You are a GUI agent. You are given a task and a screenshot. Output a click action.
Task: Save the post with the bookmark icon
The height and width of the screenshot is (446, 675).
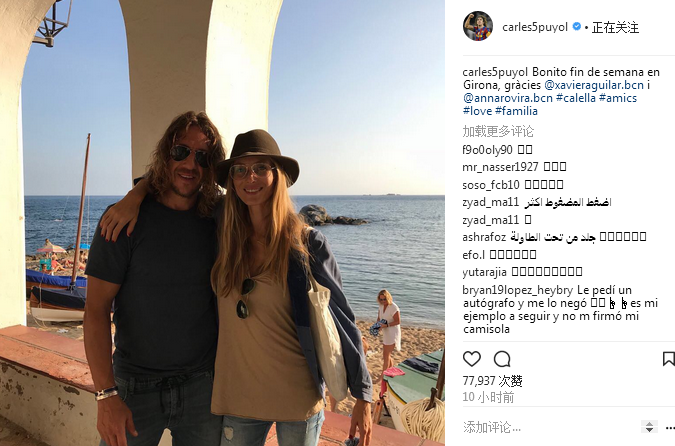(x=669, y=359)
